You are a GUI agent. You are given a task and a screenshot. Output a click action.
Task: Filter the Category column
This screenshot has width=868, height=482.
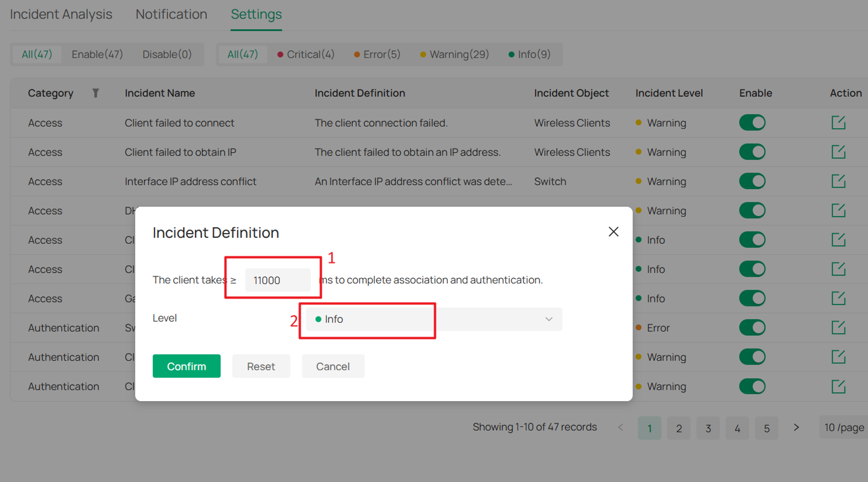96,93
